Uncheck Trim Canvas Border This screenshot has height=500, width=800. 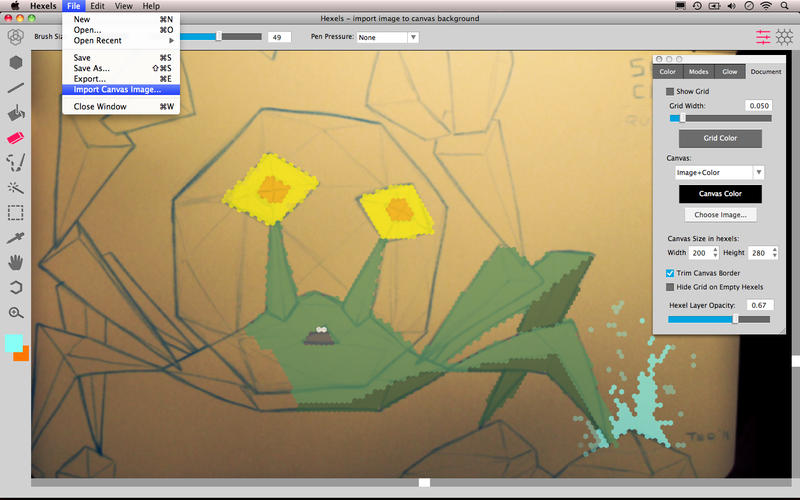pyautogui.click(x=671, y=273)
